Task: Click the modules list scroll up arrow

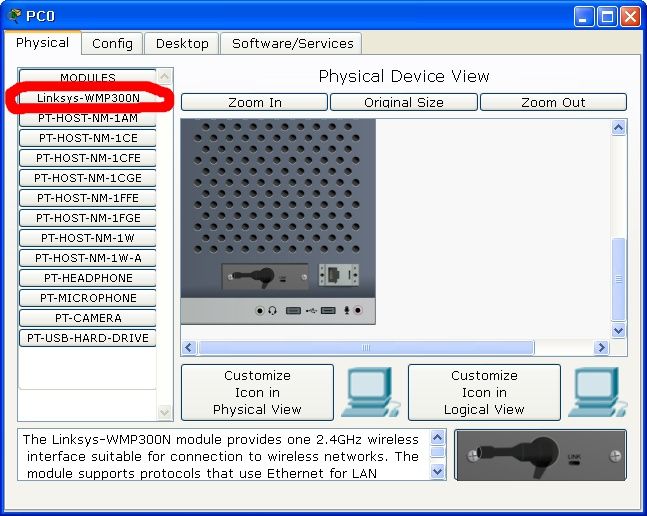Action: coord(165,76)
